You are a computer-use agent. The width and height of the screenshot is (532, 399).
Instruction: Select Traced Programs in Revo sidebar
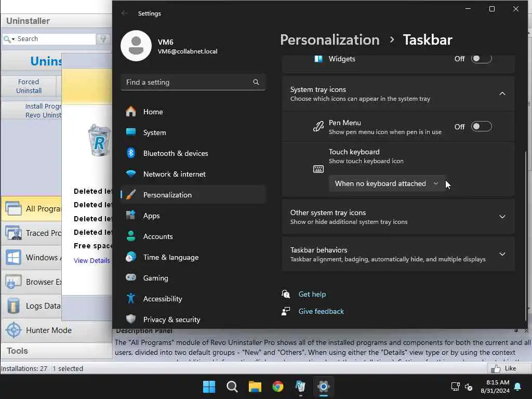(x=32, y=233)
